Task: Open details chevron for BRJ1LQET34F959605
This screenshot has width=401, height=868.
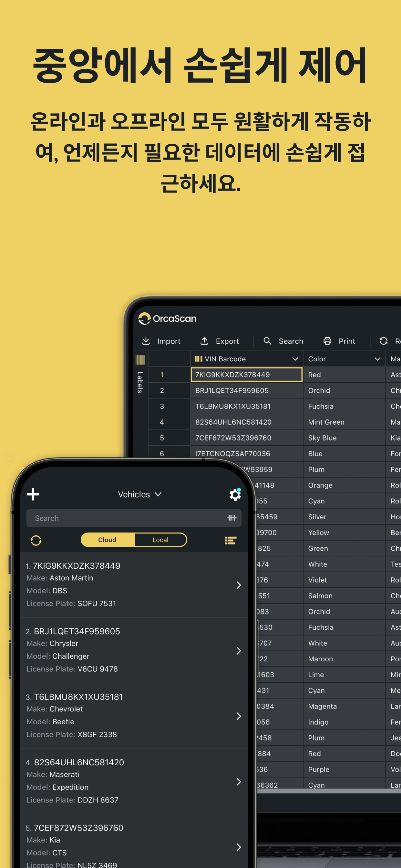Action: (x=239, y=650)
